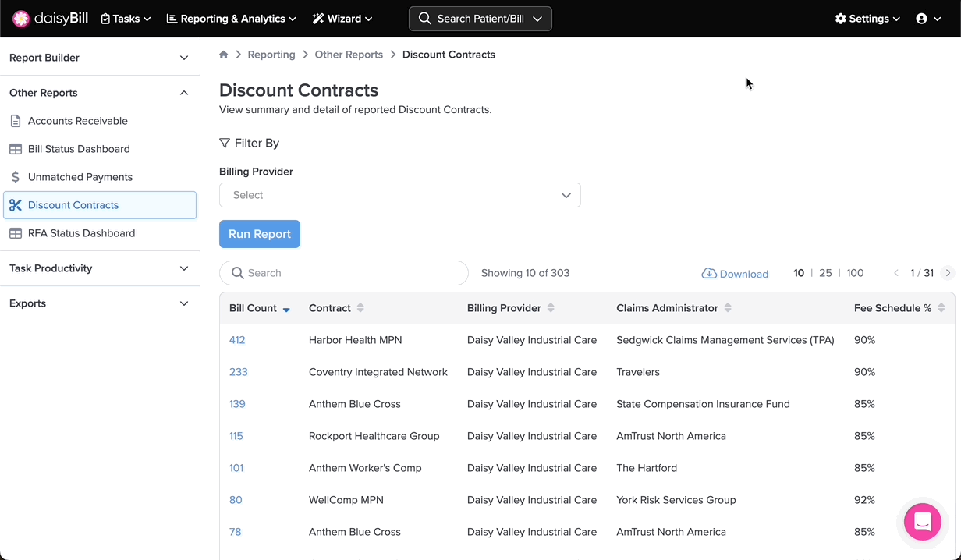Open Unmatched Payments report
Viewport: 961px width, 560px height.
80,177
